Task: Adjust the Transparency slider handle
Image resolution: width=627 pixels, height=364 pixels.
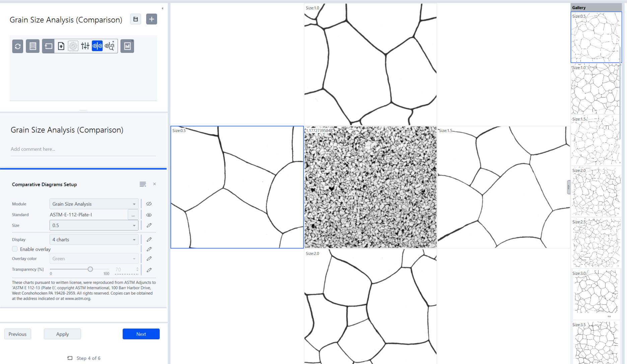Action: pos(90,269)
